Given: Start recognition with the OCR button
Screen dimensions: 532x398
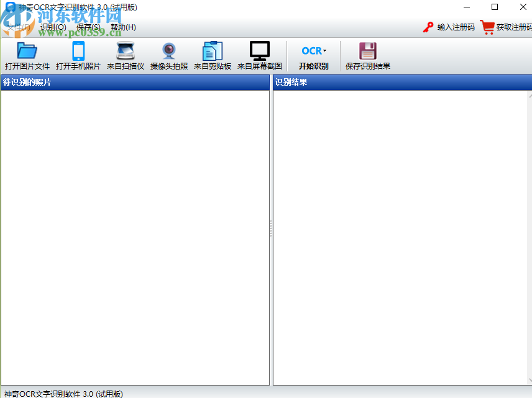Looking at the screenshot, I should tap(313, 56).
